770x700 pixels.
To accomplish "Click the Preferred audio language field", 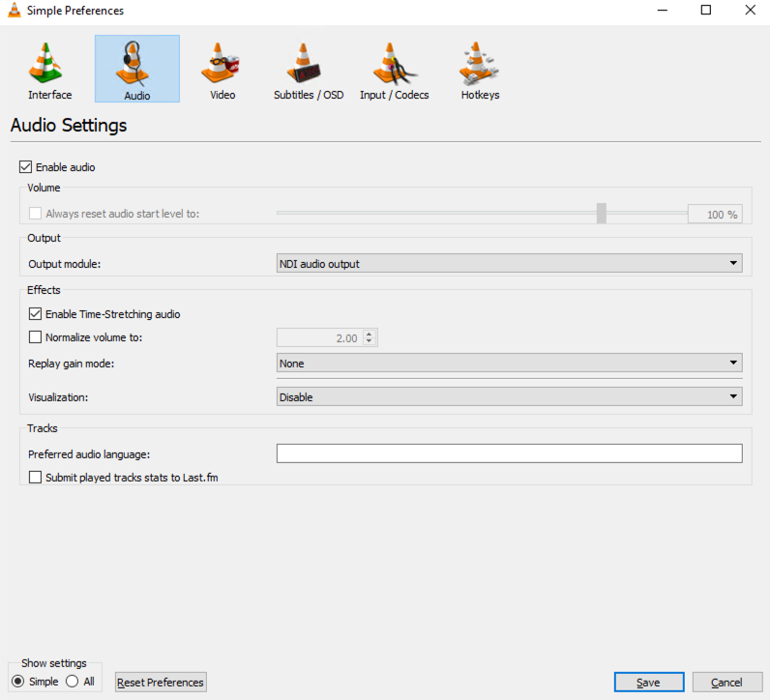I will click(509, 453).
